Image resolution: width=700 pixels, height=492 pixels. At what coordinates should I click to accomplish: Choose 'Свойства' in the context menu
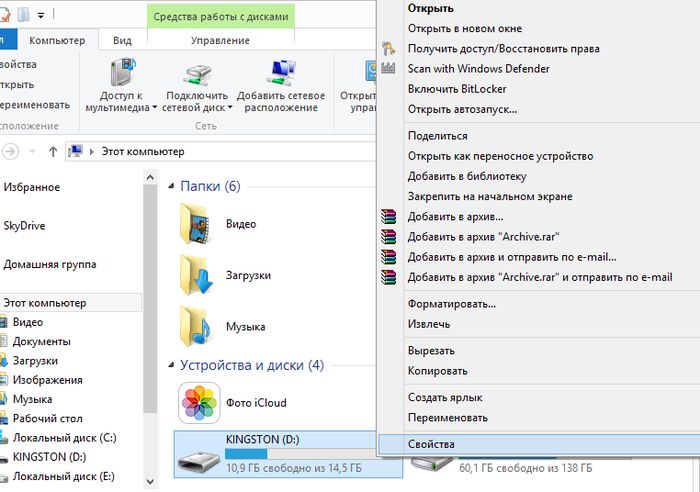[x=431, y=443]
